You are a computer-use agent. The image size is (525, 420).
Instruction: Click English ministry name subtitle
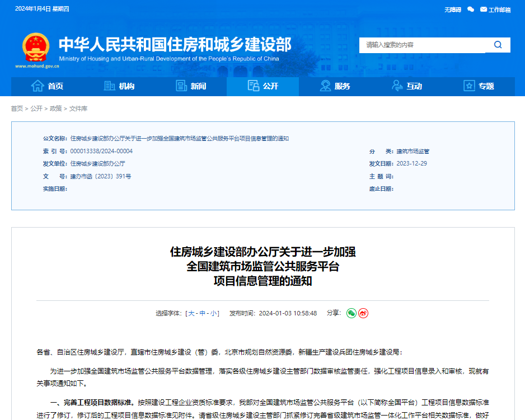tap(169, 59)
